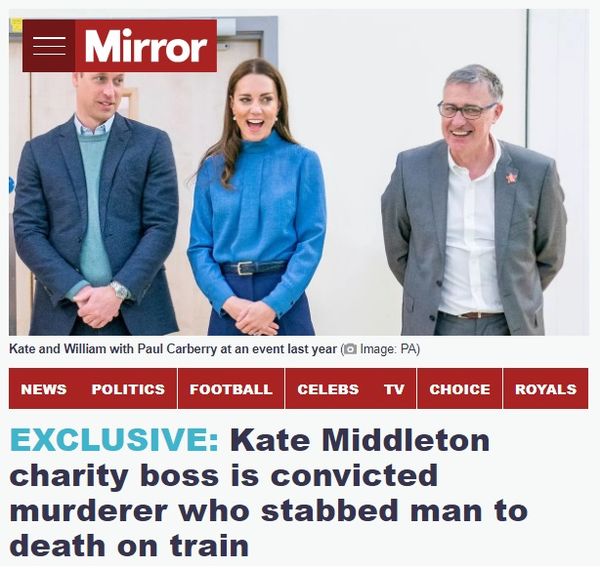
Task: Go to the Politics section
Action: point(128,389)
